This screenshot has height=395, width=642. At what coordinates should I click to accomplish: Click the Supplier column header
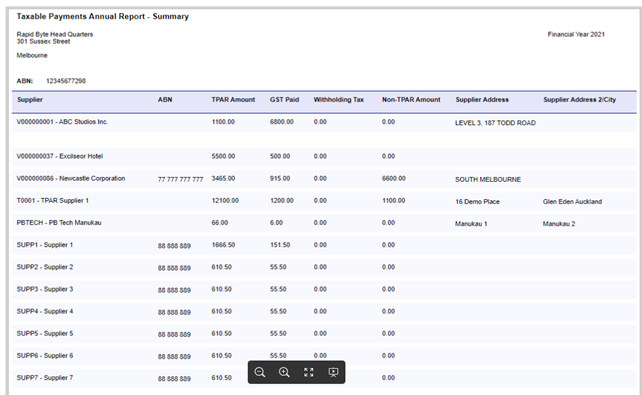coord(30,99)
